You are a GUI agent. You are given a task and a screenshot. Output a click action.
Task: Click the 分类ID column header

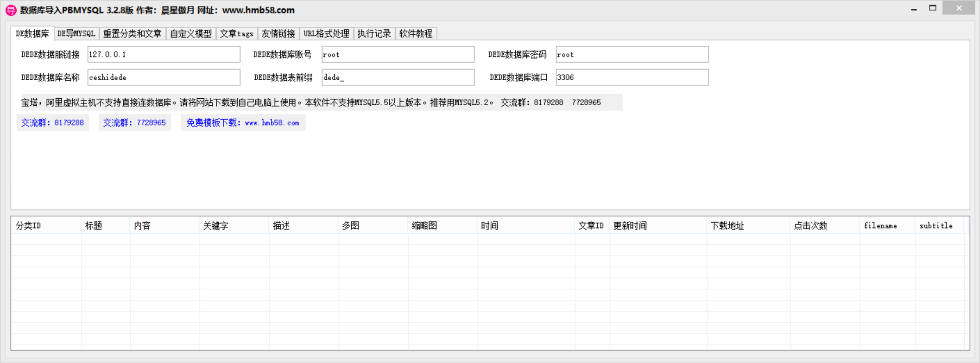click(x=46, y=226)
